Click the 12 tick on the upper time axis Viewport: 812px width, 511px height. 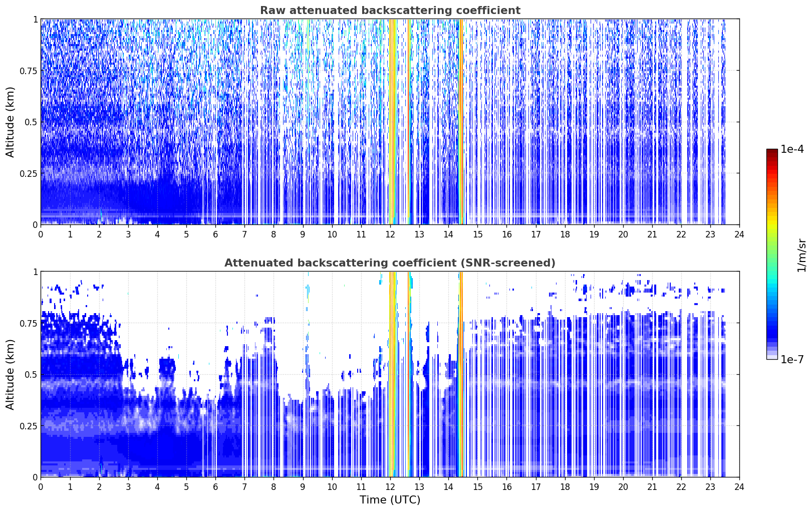(390, 234)
